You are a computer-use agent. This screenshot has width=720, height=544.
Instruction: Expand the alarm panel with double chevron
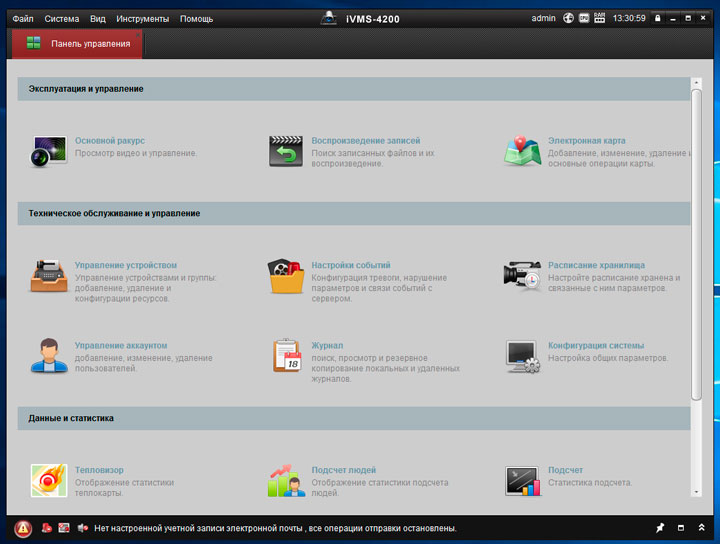(x=703, y=527)
